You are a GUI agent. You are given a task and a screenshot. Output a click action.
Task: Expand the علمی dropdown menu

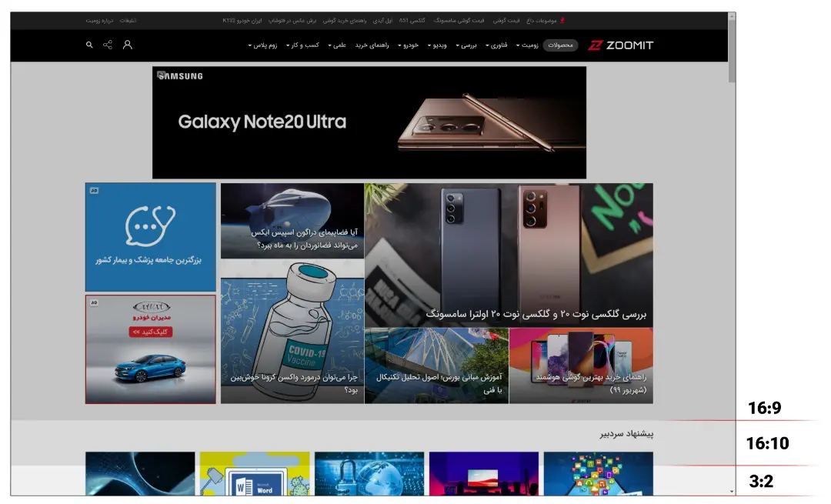pos(337,45)
